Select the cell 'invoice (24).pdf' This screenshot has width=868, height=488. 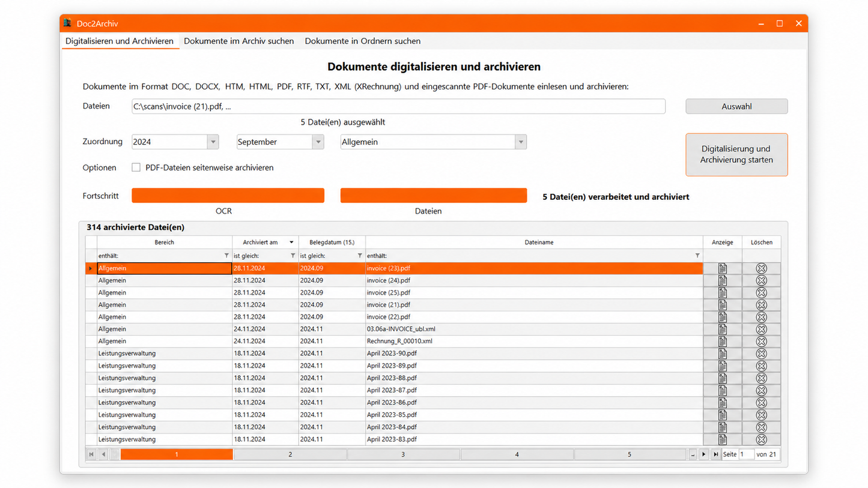point(534,280)
